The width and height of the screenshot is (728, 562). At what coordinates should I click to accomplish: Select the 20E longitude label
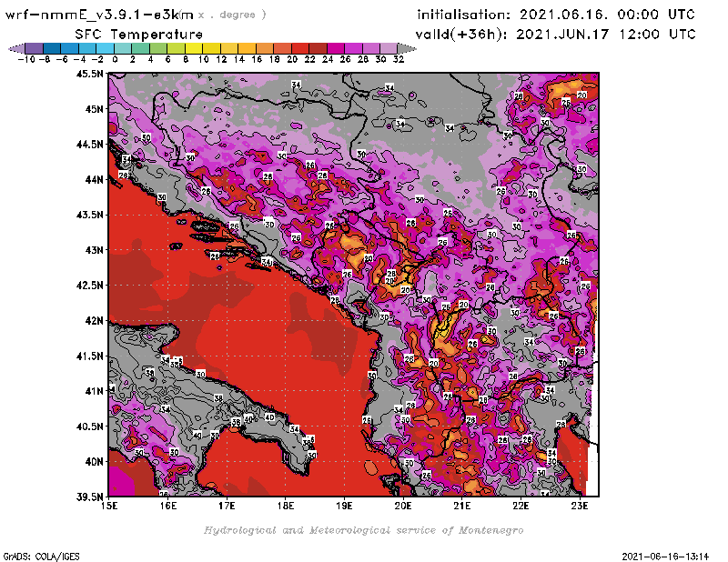pos(403,506)
